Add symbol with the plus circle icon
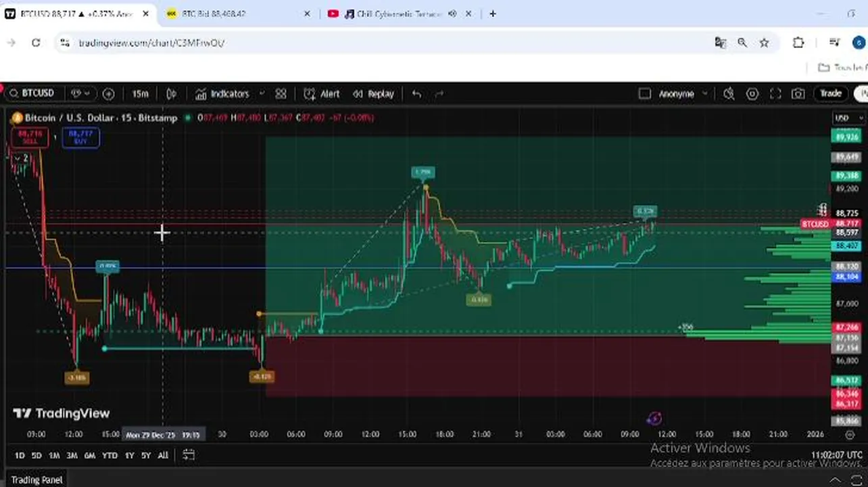This screenshot has height=487, width=868. point(108,94)
